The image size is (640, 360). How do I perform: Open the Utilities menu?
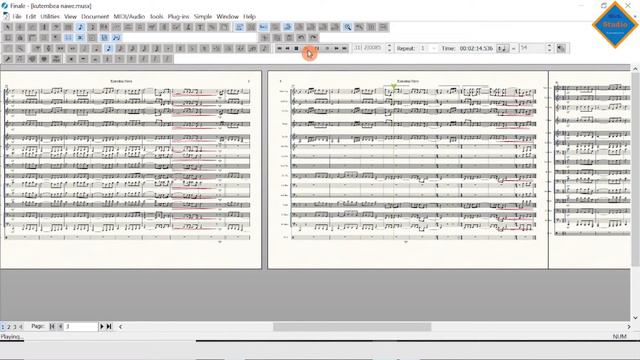(x=50, y=16)
